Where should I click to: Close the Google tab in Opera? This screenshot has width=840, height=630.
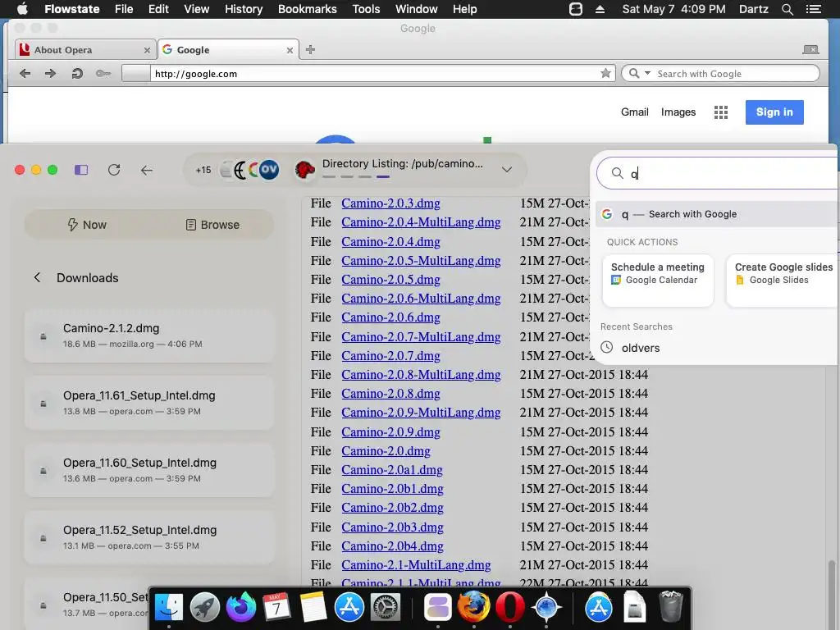pyautogui.click(x=290, y=50)
